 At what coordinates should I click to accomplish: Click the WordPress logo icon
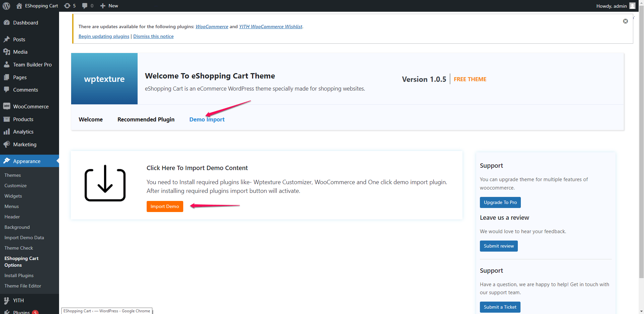point(6,6)
